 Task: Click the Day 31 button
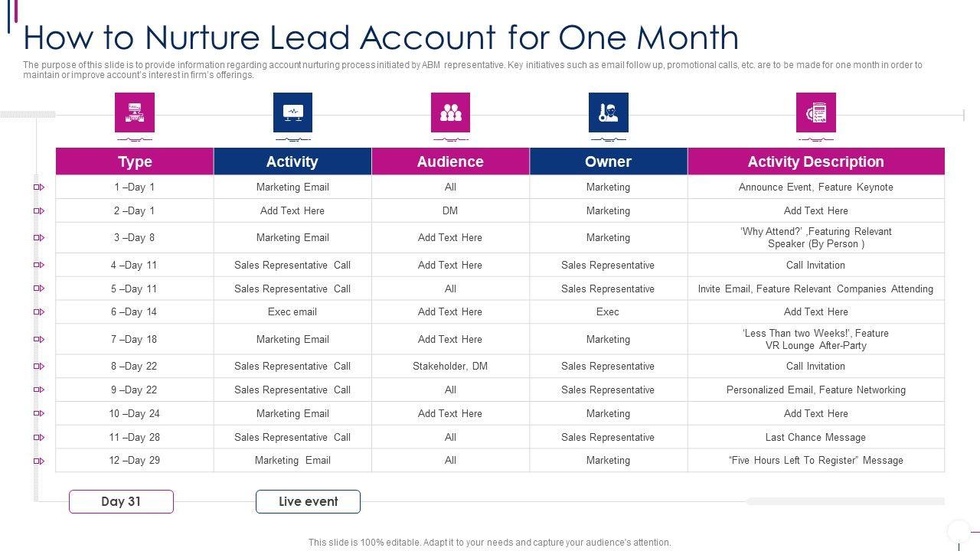click(x=121, y=502)
